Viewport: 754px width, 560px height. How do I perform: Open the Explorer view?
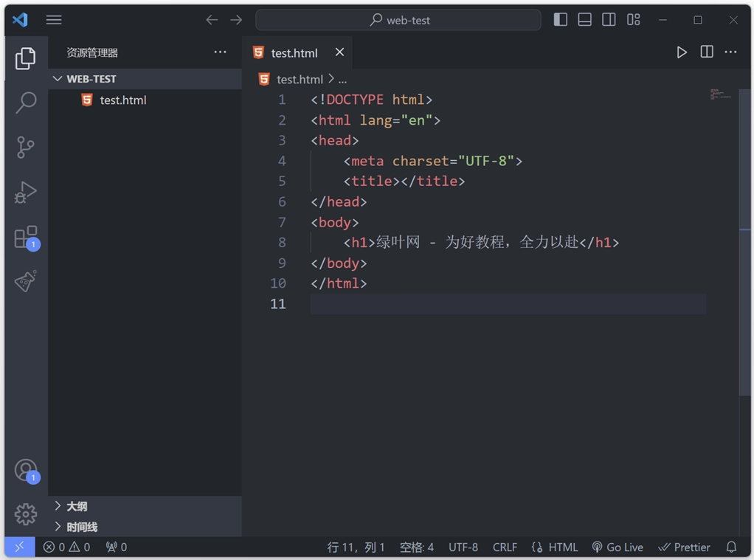[26, 58]
